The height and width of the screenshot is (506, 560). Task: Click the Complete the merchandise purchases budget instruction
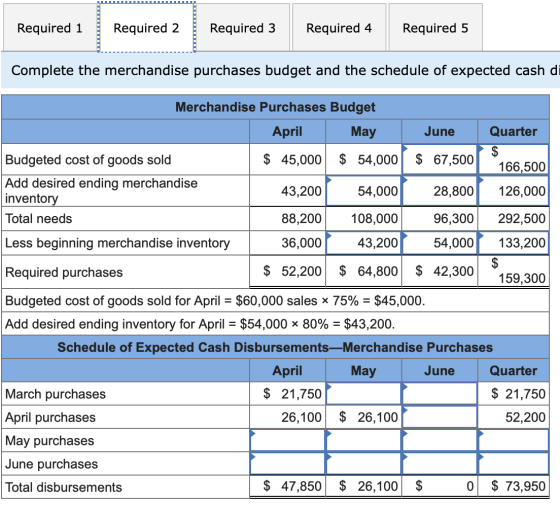pos(285,70)
